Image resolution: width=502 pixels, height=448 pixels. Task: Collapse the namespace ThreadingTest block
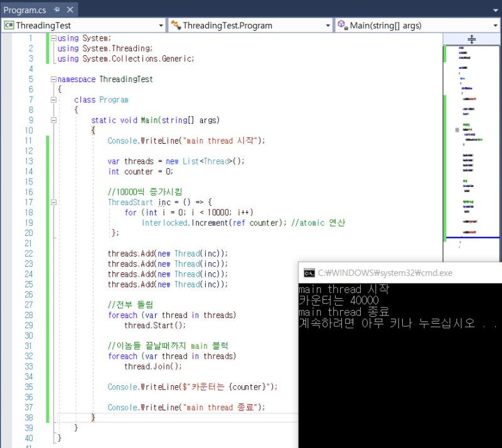click(x=53, y=80)
